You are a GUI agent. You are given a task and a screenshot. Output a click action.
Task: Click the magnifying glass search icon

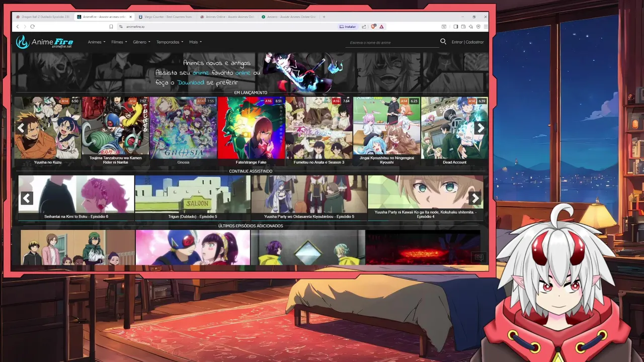pos(443,42)
